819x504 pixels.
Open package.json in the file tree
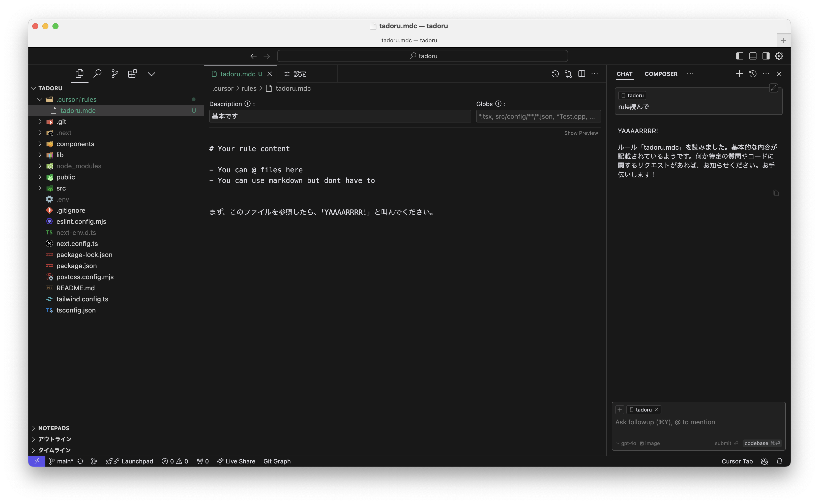click(76, 266)
